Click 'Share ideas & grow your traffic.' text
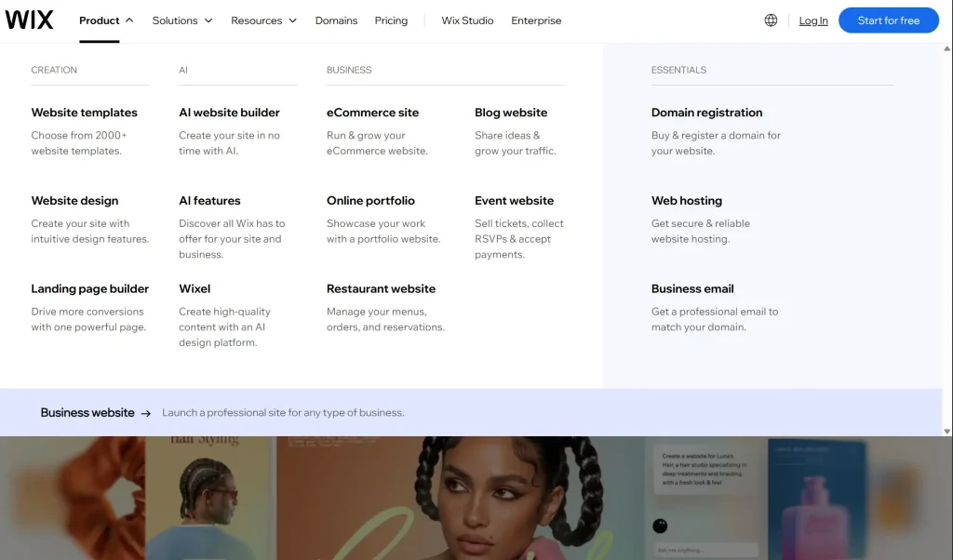The height and width of the screenshot is (560, 953). click(x=516, y=142)
